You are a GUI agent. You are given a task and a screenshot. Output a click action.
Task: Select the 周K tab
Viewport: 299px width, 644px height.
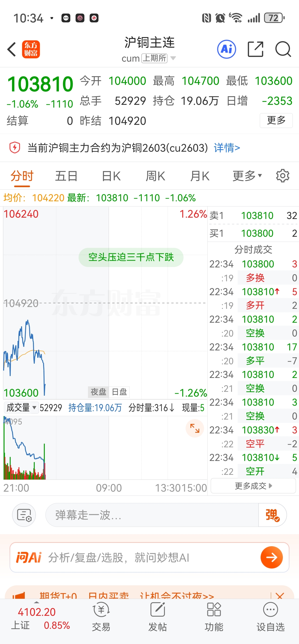(x=155, y=176)
